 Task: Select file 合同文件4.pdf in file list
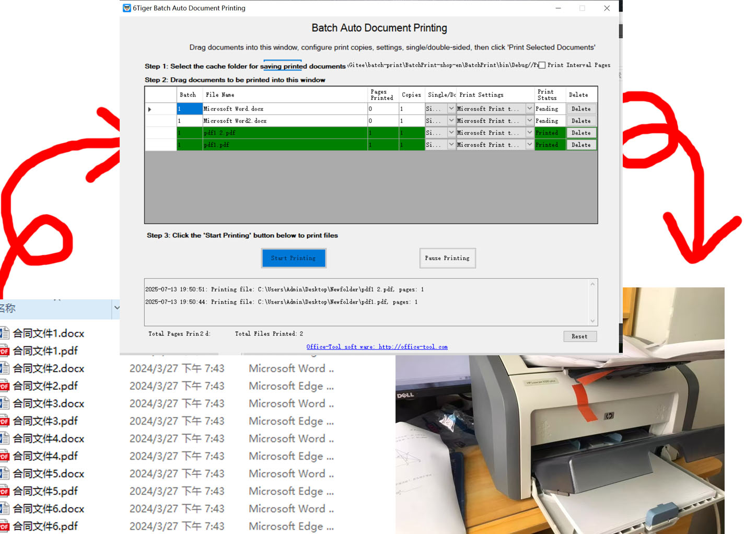(x=45, y=456)
